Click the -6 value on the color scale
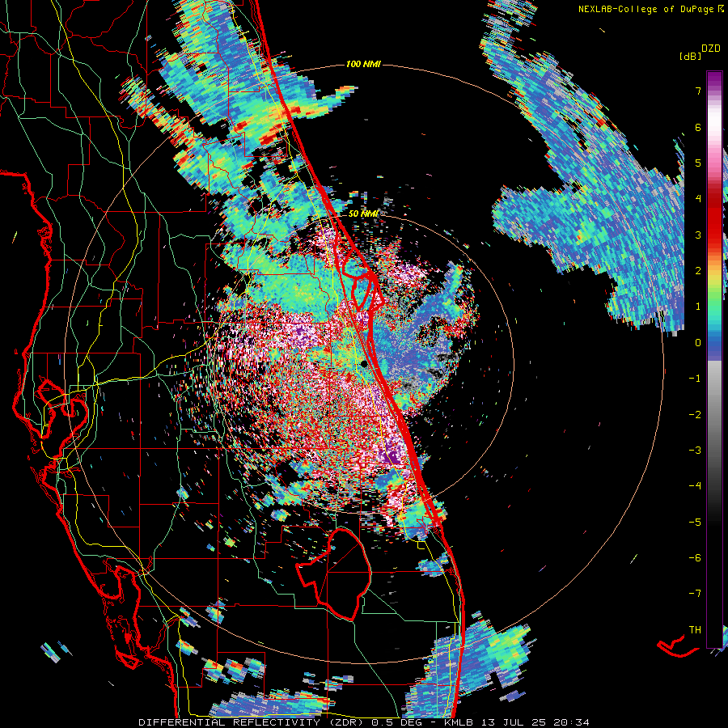 695,557
